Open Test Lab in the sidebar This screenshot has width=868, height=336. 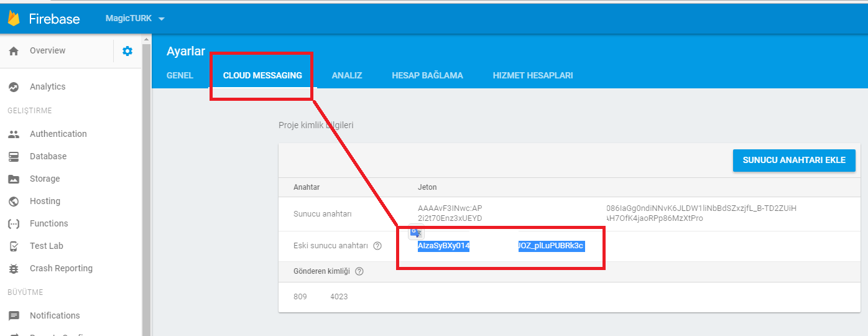(x=47, y=246)
